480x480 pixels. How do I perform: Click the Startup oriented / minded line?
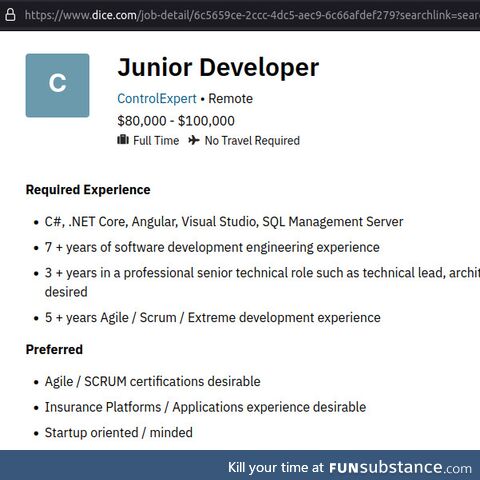coord(119,433)
